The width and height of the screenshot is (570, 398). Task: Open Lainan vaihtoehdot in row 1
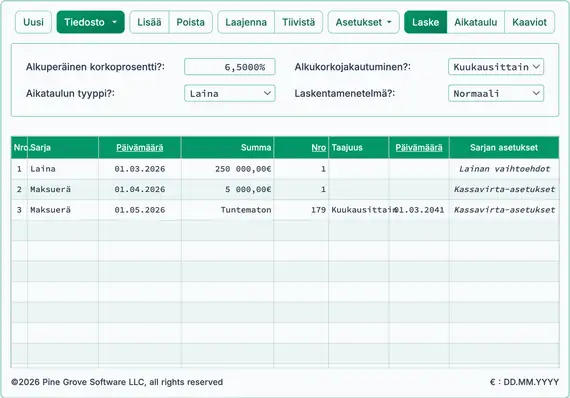coord(504,169)
